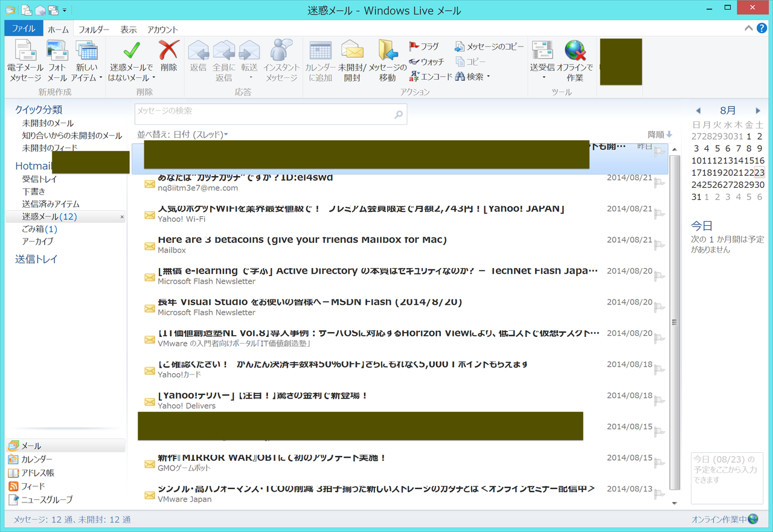The width and height of the screenshot is (773, 532).
Task: Select day 15 in the 8月 calendar
Action: (x=749, y=161)
